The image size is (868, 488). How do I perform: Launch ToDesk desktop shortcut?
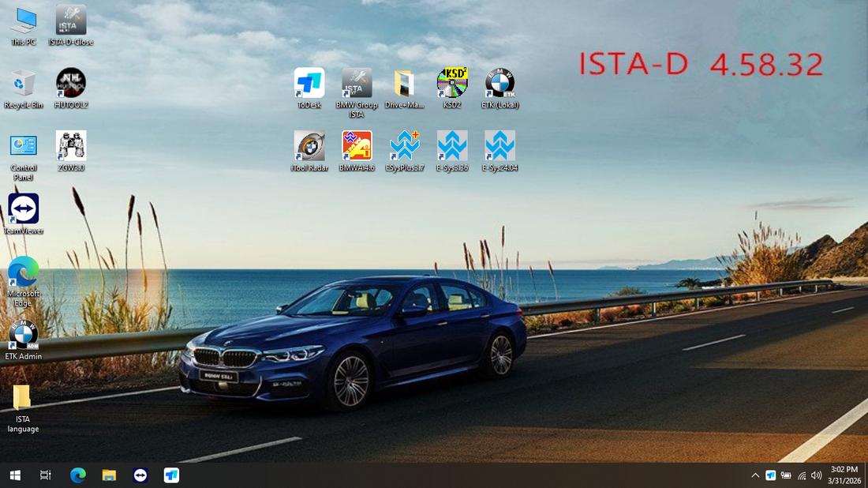coord(309,89)
